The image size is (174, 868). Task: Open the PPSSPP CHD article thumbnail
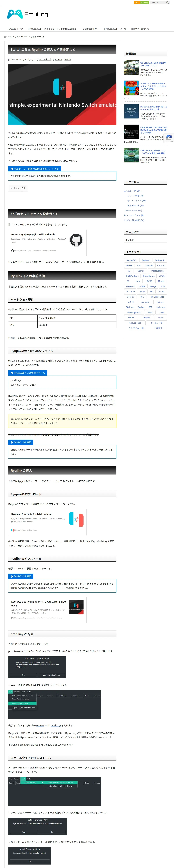(131, 112)
